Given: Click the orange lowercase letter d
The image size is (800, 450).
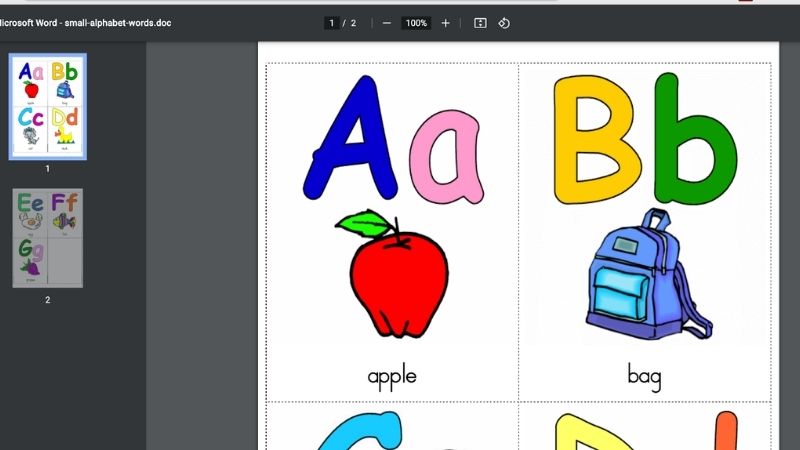Looking at the screenshot, I should tap(727, 432).
